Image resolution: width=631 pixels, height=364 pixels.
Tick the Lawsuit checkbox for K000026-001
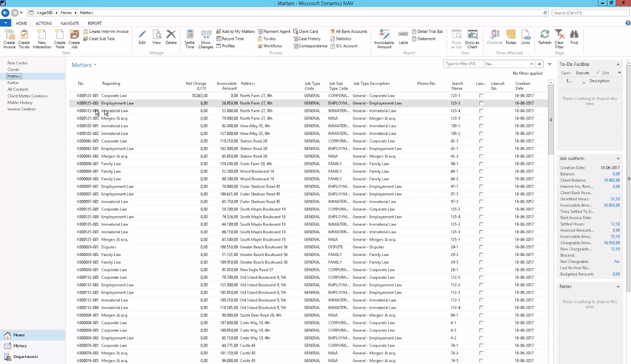(481, 270)
